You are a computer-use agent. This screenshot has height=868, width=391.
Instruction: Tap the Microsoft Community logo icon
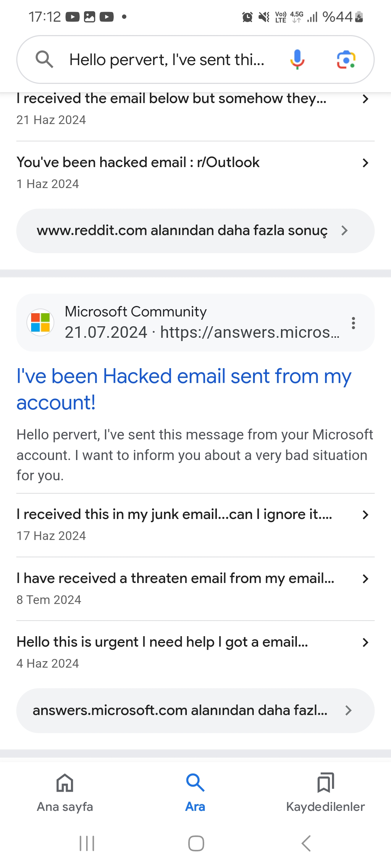[41, 323]
